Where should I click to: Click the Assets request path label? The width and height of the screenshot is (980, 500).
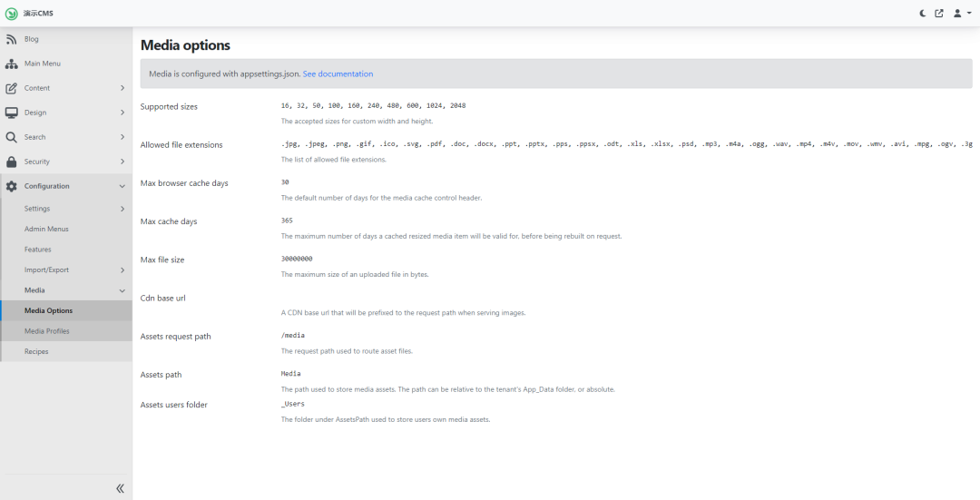coord(176,337)
